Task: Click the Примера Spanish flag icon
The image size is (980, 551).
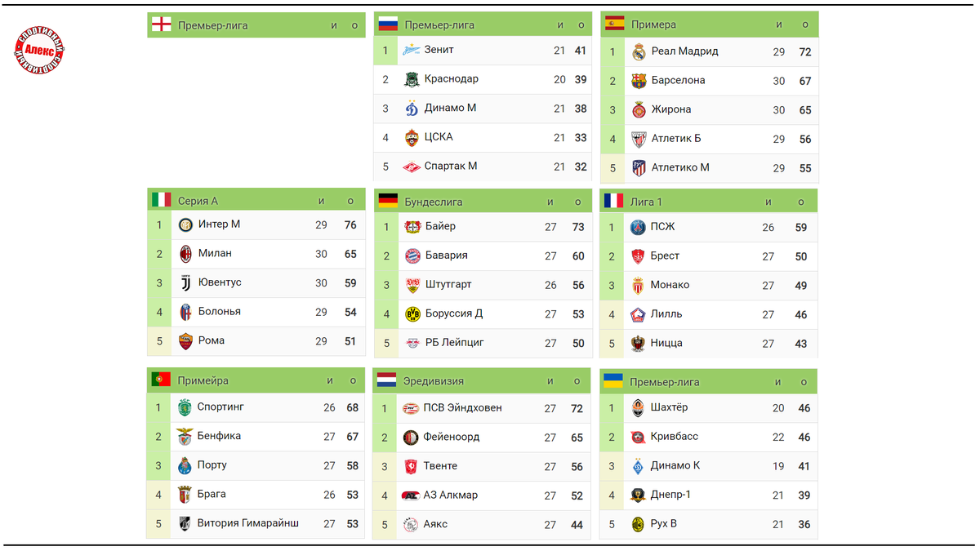Action: 615,24
